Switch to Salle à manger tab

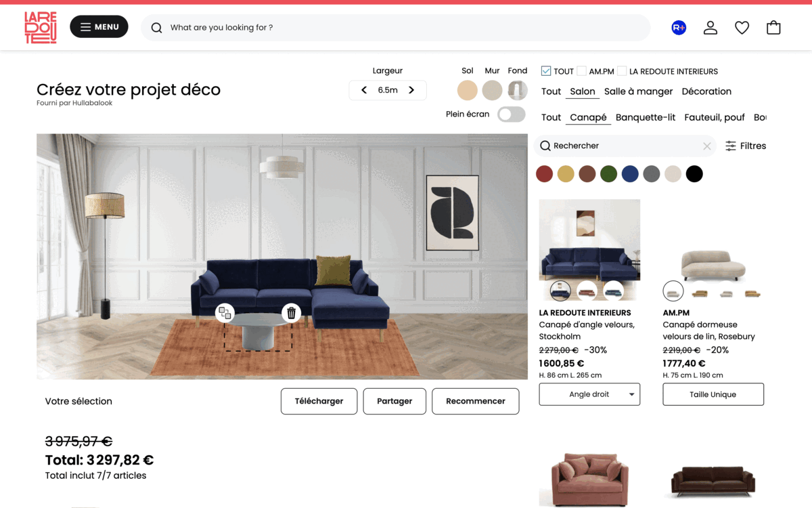pyautogui.click(x=638, y=91)
